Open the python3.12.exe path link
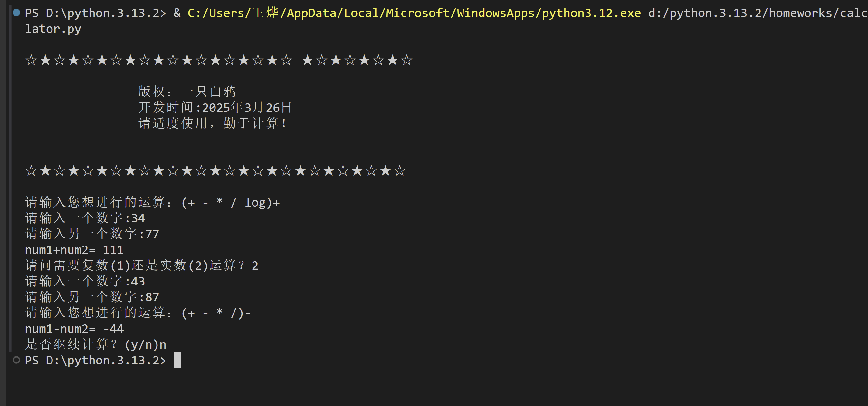The image size is (868, 406). click(414, 13)
